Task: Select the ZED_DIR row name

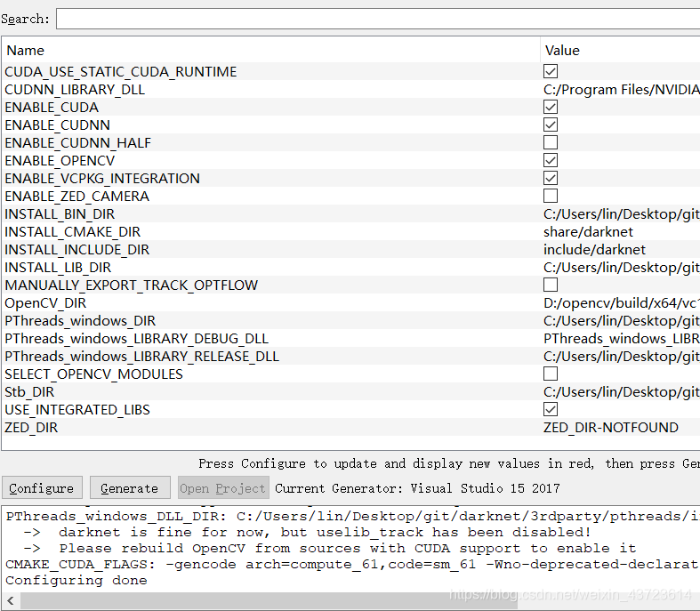Action: click(31, 428)
